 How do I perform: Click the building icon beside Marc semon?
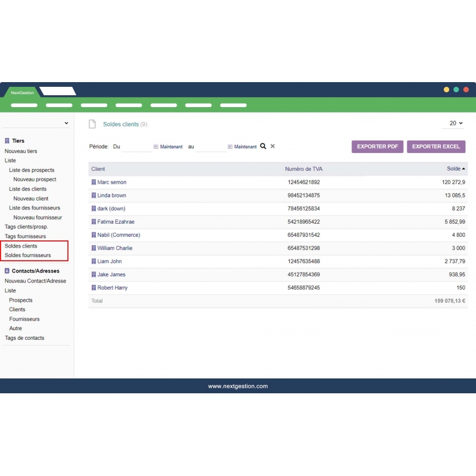93,182
